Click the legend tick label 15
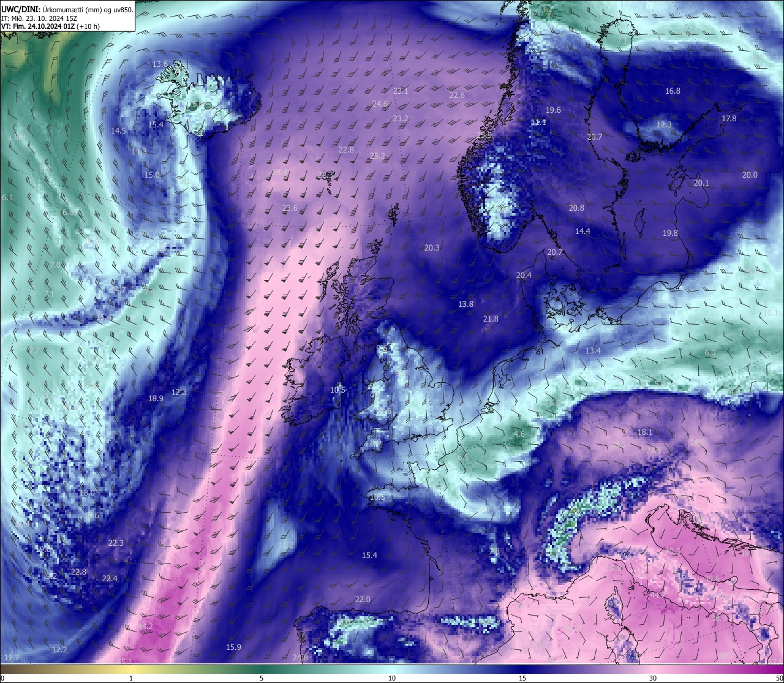Image resolution: width=784 pixels, height=683 pixels. click(x=522, y=678)
